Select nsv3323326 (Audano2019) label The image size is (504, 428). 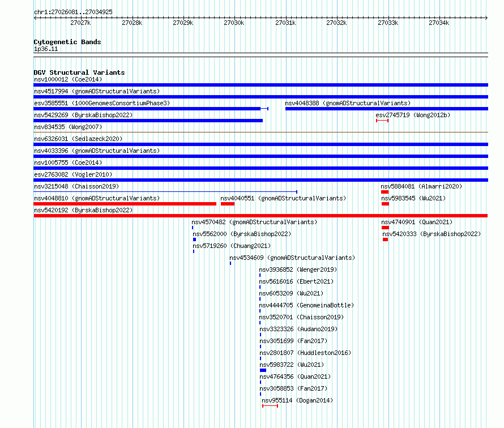[x=298, y=329]
